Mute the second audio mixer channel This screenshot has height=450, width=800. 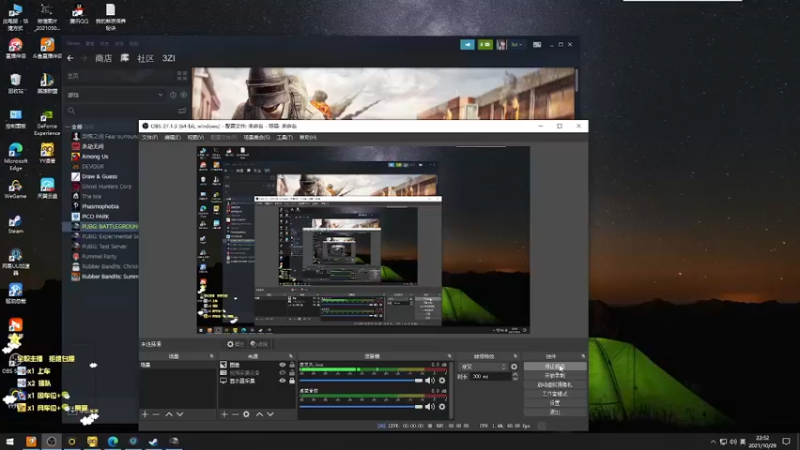click(x=430, y=407)
